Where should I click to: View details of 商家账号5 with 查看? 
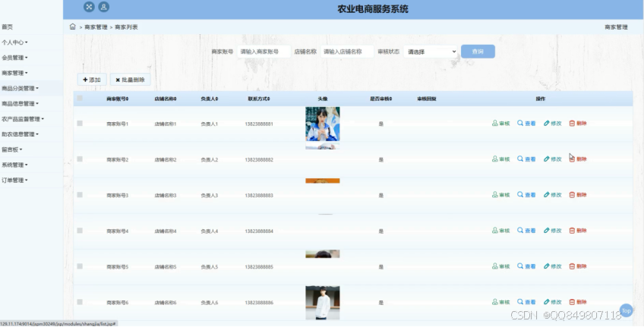(526, 266)
